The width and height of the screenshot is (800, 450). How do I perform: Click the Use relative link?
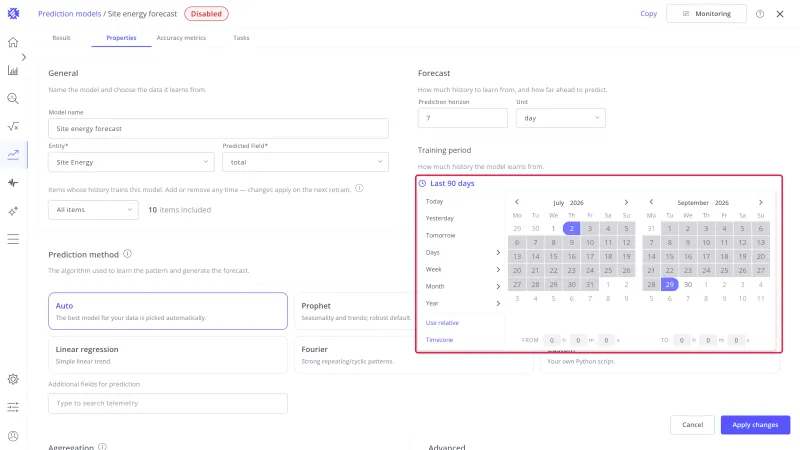pyautogui.click(x=442, y=322)
